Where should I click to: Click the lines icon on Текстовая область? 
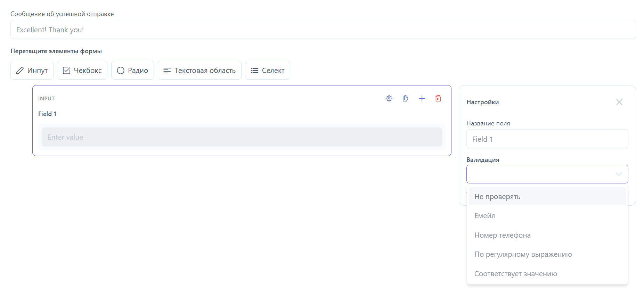(167, 71)
